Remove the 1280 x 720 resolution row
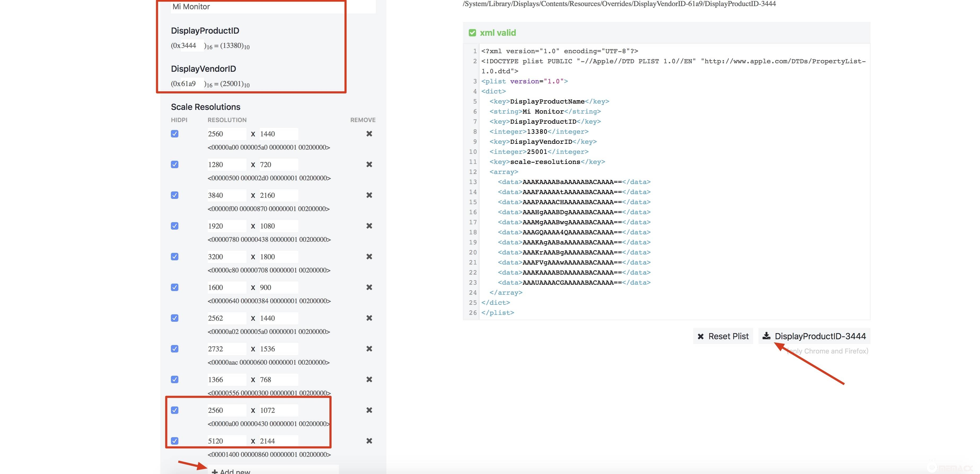 point(369,165)
